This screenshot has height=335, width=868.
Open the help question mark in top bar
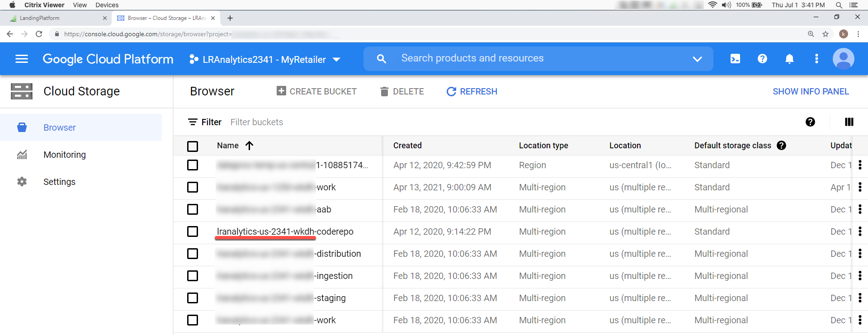762,59
